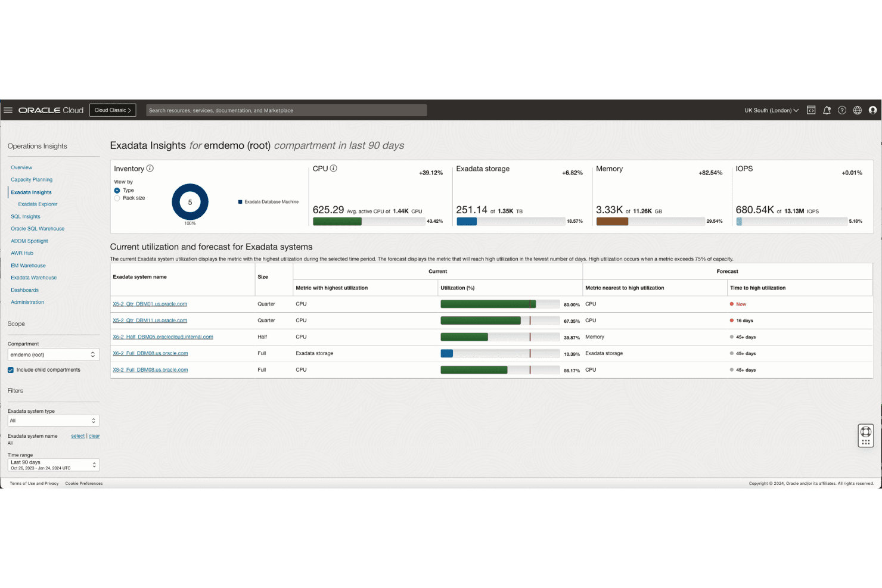Image resolution: width=882 pixels, height=588 pixels.
Task: Click the Inventory info icon
Action: point(150,169)
